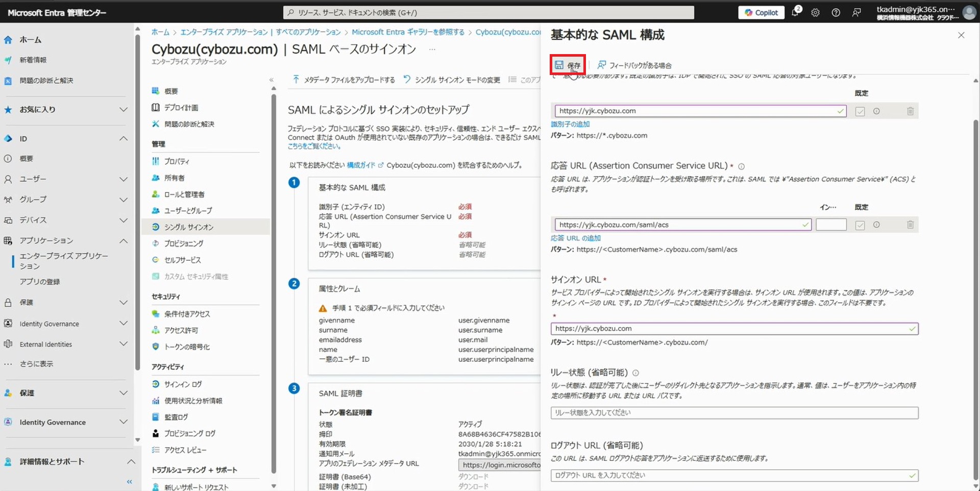Screen dimensions: 980x491
Task: Open 監査ログ in resource menu
Action: click(176, 417)
